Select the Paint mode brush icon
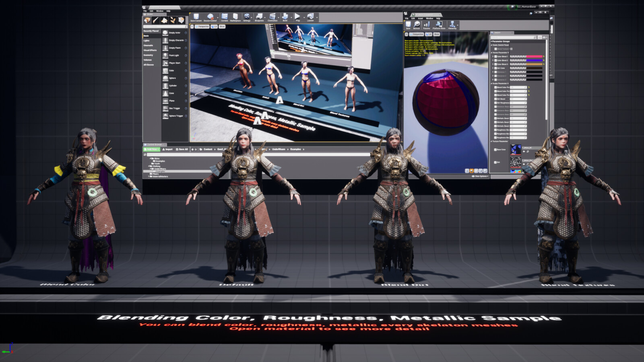644x362 pixels. click(156, 20)
